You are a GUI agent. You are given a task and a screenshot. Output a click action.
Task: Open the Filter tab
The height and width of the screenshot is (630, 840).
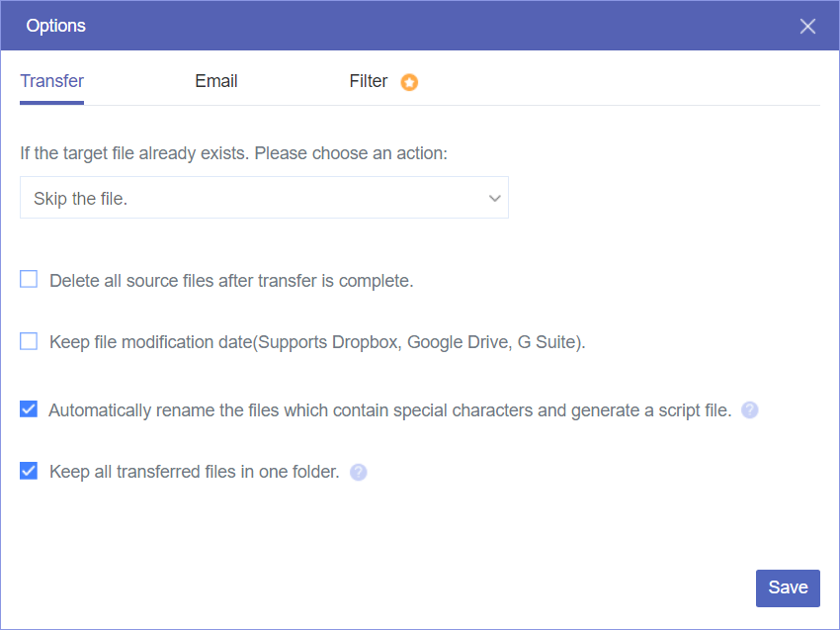click(x=369, y=82)
